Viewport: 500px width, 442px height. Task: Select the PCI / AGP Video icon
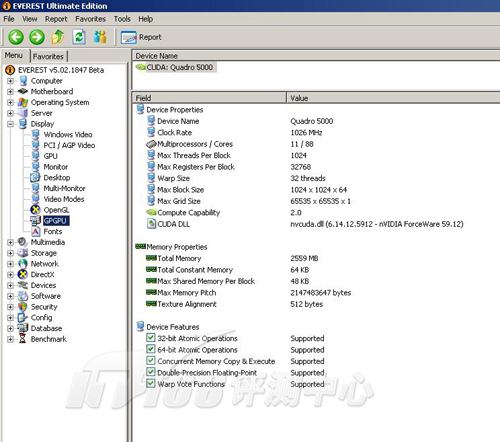tap(35, 145)
